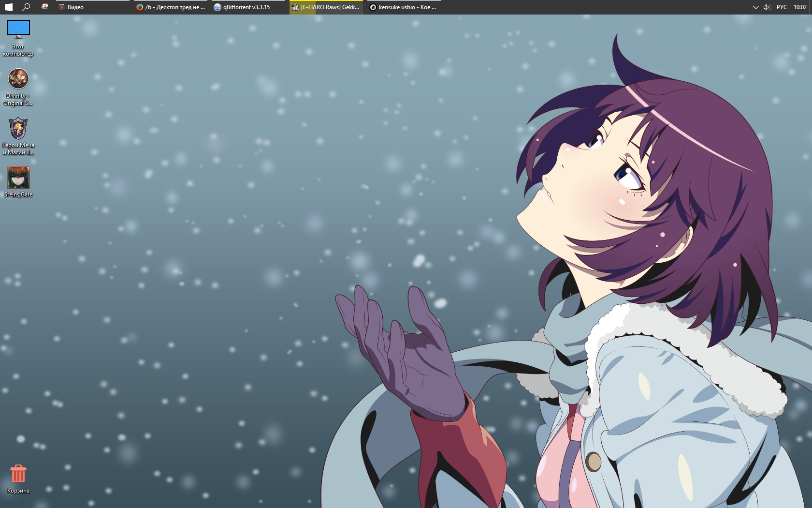Select the Divinity - Original S... desktop icon

click(x=18, y=88)
